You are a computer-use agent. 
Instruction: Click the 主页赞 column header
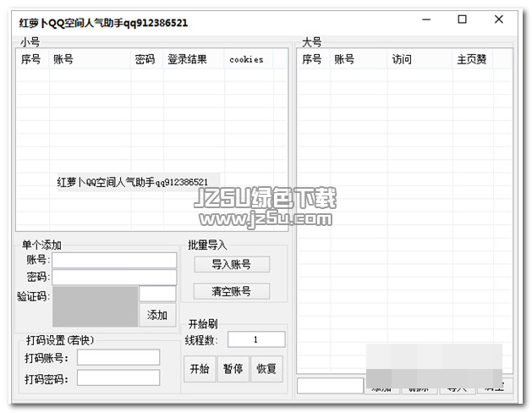[473, 59]
